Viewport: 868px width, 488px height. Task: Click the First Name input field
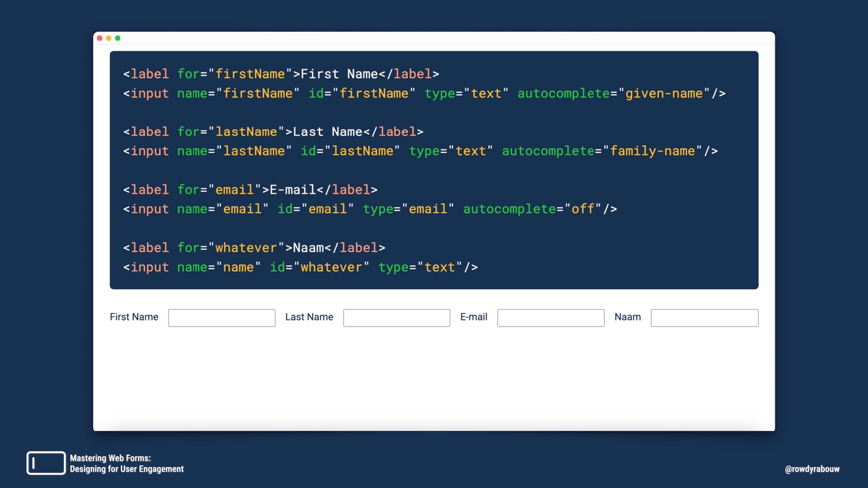point(222,318)
